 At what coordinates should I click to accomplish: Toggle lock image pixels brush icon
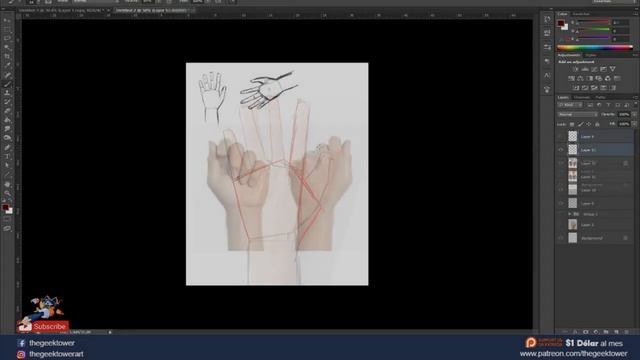tap(580, 124)
